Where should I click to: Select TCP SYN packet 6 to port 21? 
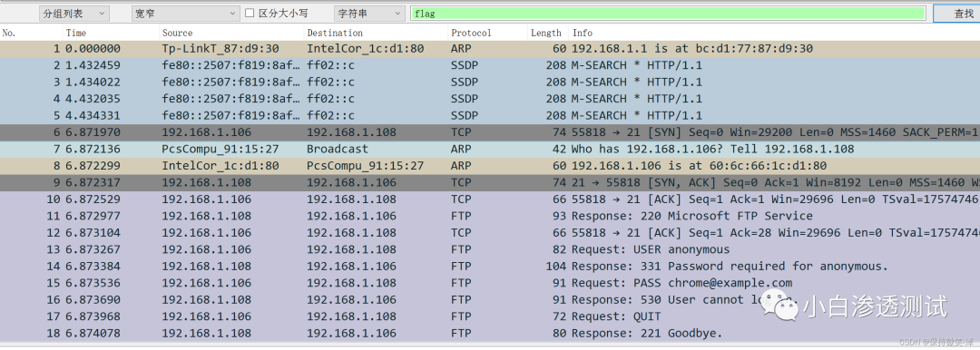[490, 132]
